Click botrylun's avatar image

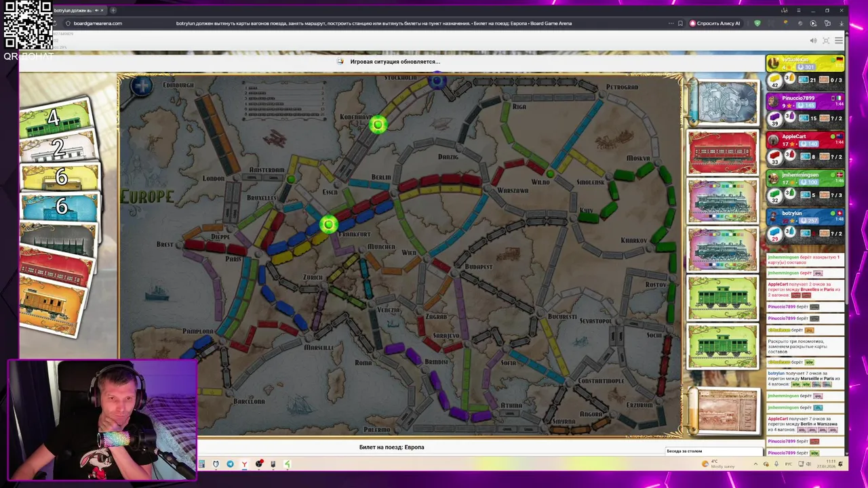point(773,217)
